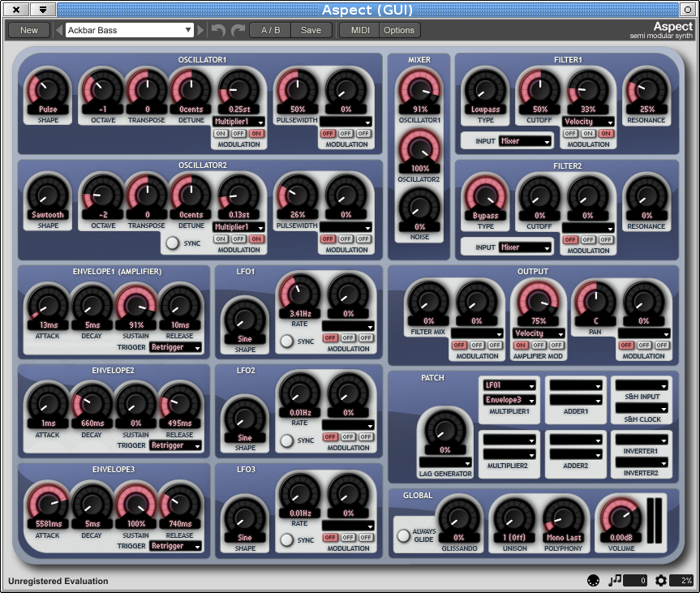Open the window menu arrow in title bar
Screen dimensions: 700x593
(43, 10)
